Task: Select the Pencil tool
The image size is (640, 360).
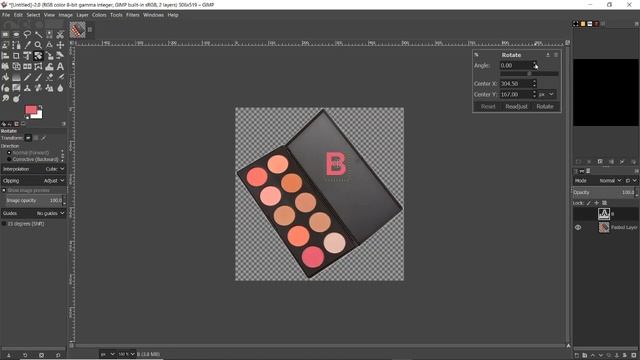Action: 27,77
